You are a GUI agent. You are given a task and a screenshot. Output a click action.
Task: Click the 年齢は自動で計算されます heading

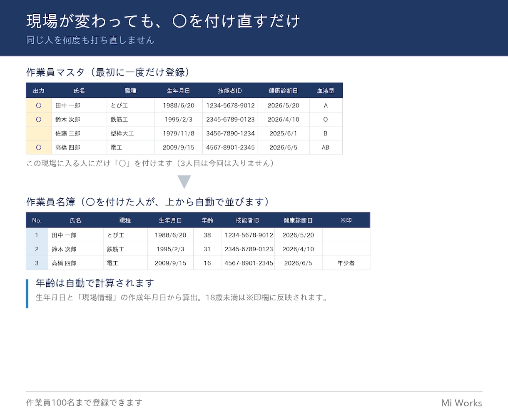pos(95,283)
